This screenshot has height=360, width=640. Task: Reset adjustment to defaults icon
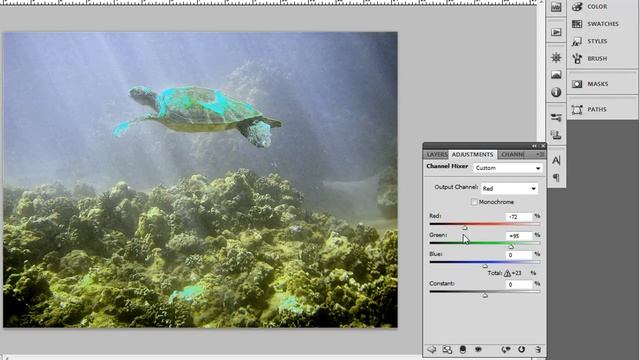[x=521, y=349]
